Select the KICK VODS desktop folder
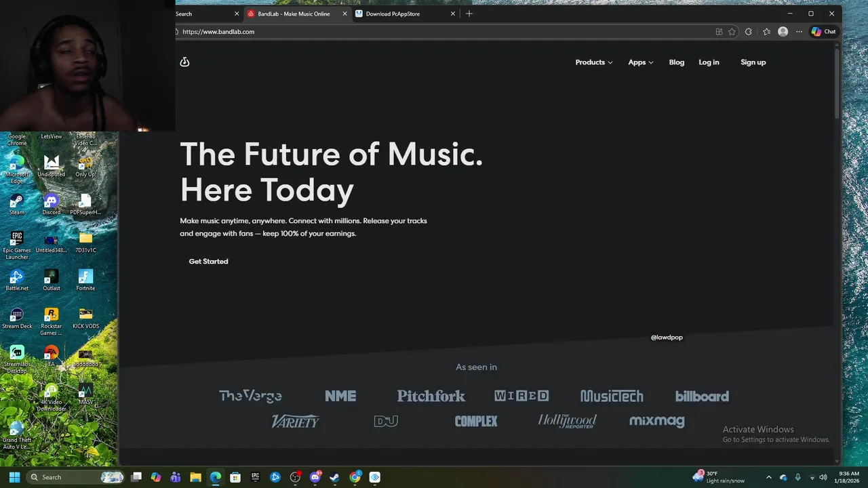Viewport: 868px width, 488px height. 85,318
